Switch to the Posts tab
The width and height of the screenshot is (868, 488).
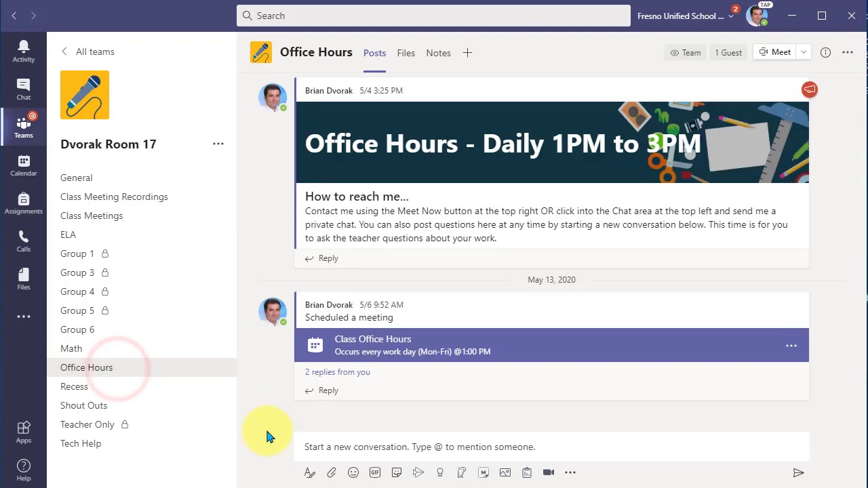pos(374,53)
